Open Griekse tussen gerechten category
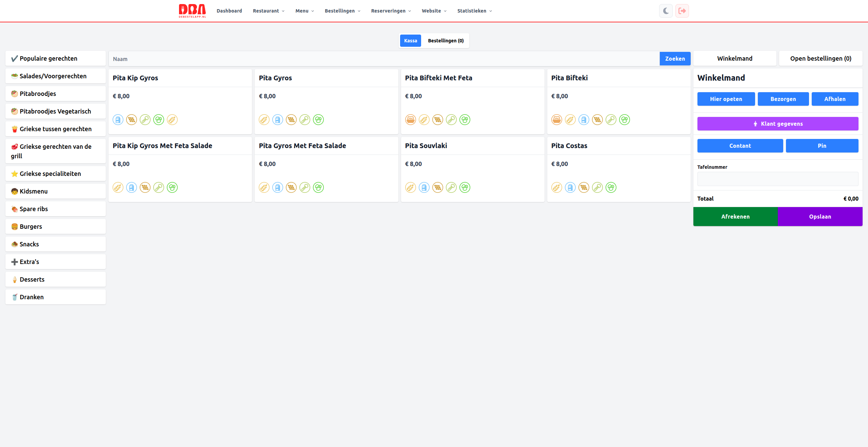The width and height of the screenshot is (868, 447). point(56,129)
